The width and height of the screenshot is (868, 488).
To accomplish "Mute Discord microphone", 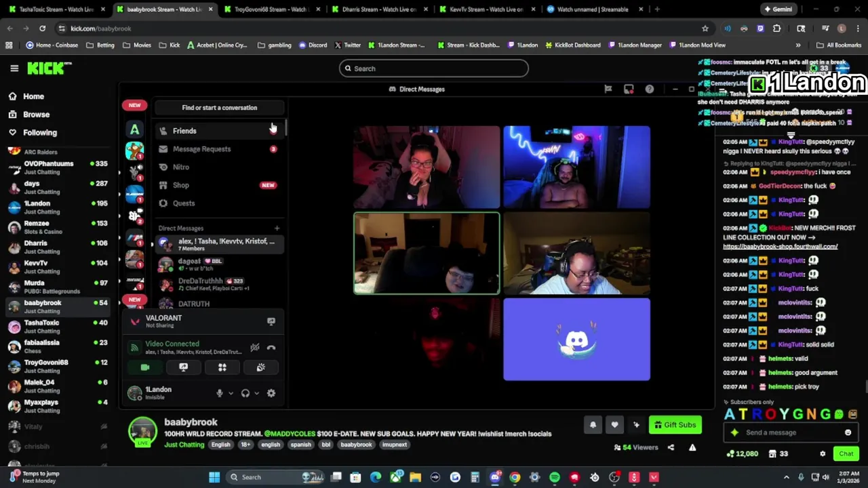I will click(x=219, y=393).
